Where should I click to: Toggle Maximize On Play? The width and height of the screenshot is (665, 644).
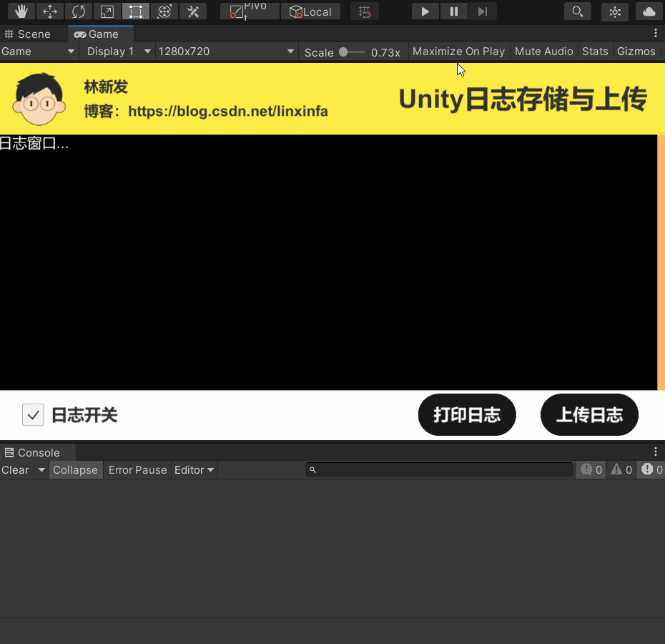pyautogui.click(x=459, y=52)
